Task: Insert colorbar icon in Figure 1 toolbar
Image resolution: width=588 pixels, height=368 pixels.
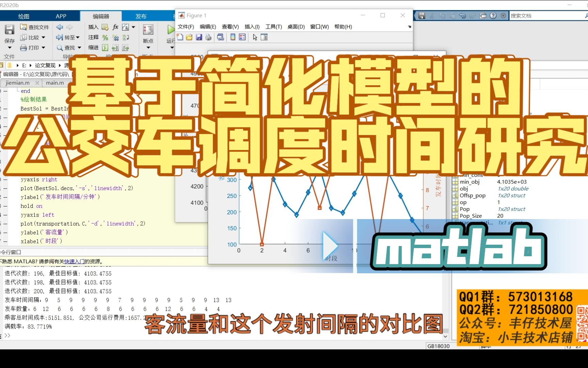Action: click(233, 37)
